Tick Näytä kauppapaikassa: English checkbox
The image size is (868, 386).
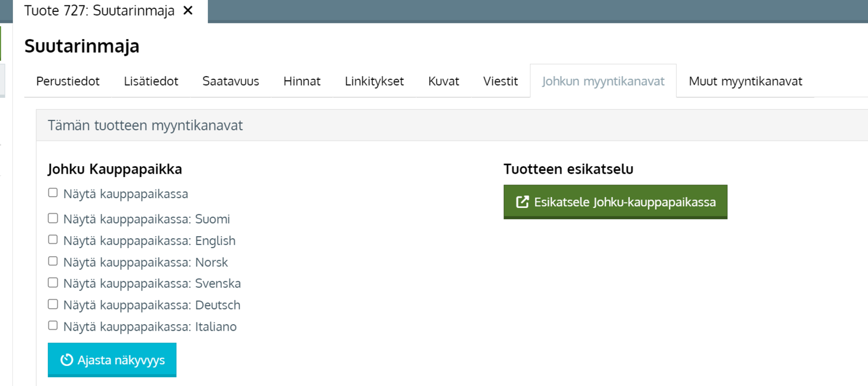tap(53, 239)
